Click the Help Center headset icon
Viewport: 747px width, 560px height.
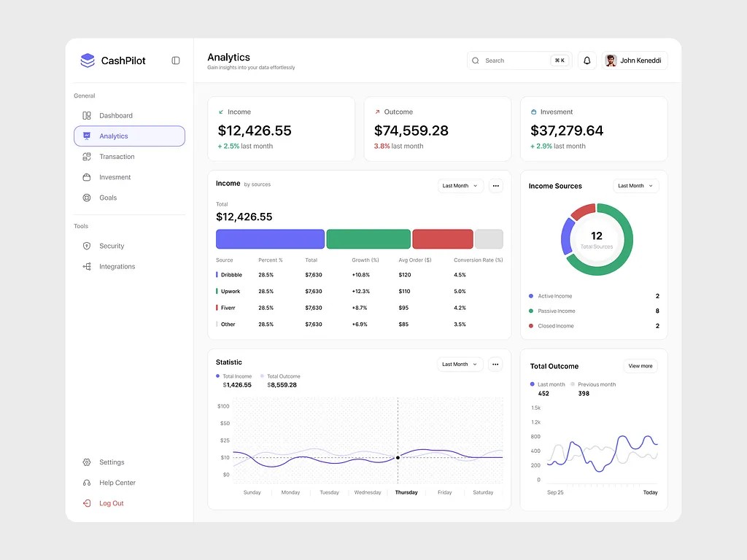(x=87, y=483)
